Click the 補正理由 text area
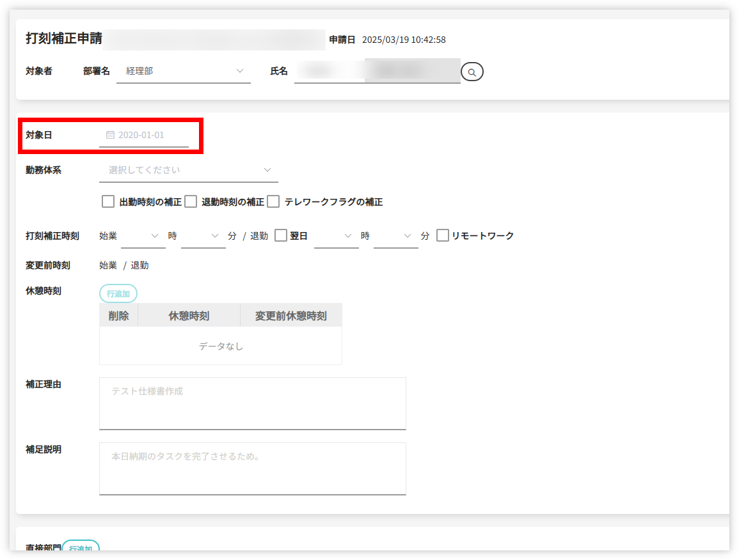 tap(252, 403)
